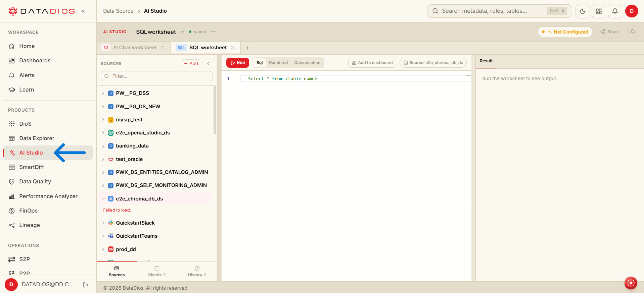Open Data Quality product
Image resolution: width=644 pixels, height=293 pixels.
[x=48, y=181]
